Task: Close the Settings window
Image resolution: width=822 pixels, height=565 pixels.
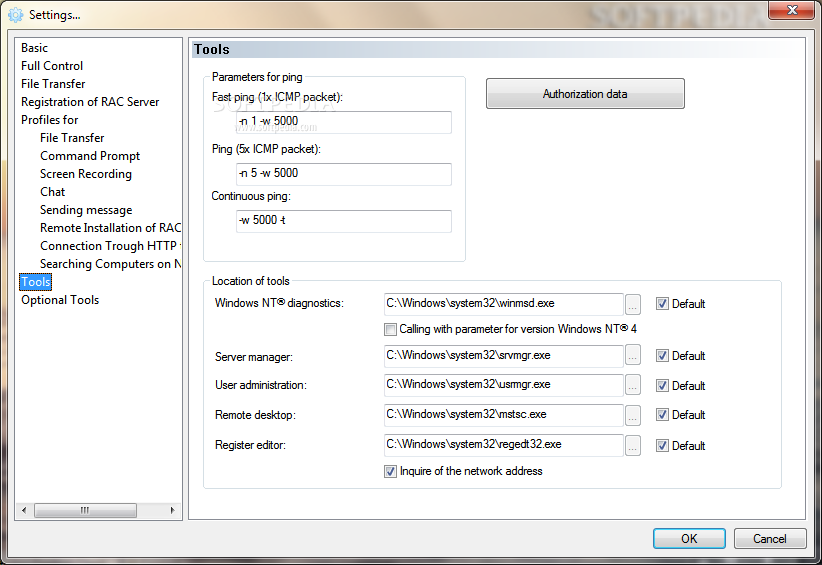Action: click(x=792, y=10)
